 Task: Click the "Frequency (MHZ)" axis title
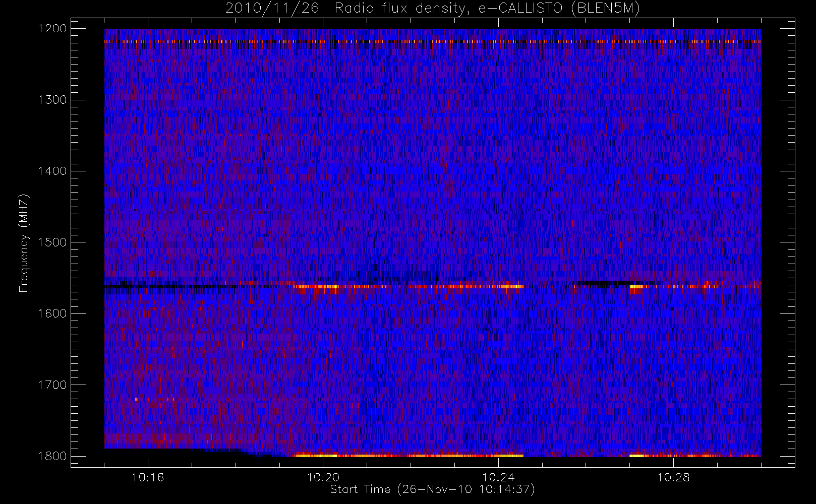point(24,243)
